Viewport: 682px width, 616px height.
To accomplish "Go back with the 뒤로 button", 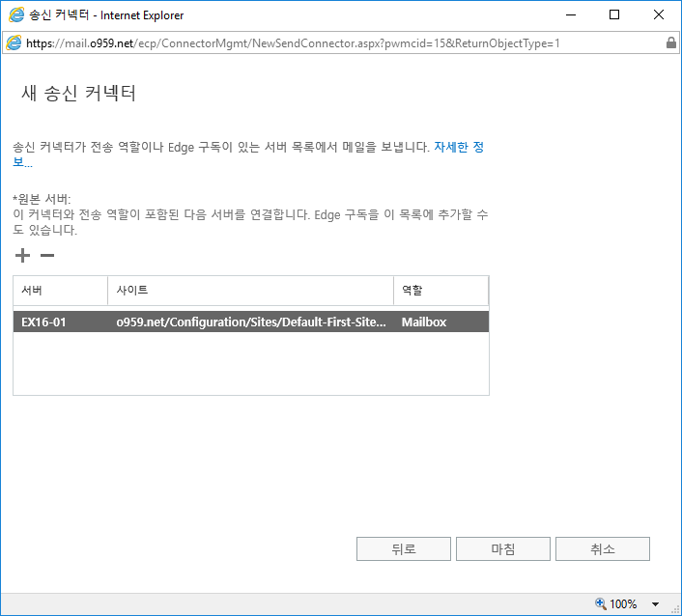I will [x=403, y=548].
